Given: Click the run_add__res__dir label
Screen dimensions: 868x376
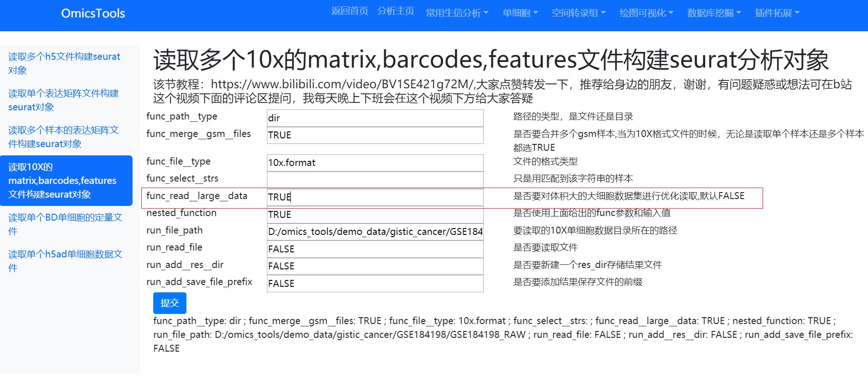Looking at the screenshot, I should coord(185,265).
